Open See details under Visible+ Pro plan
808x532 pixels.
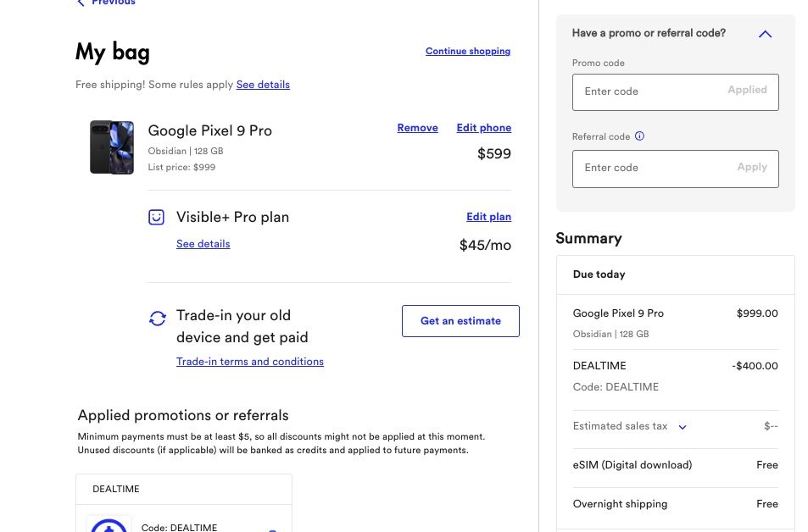203,244
